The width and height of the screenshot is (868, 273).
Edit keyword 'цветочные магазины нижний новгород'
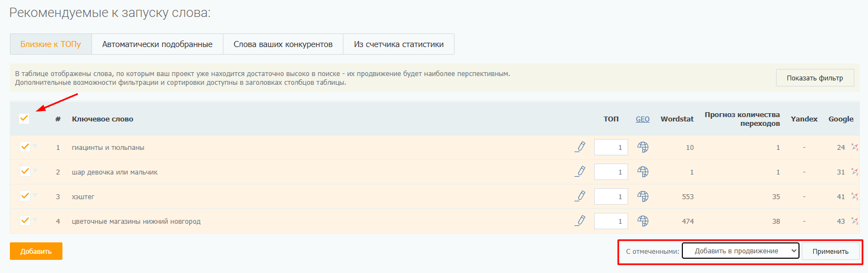point(580,220)
